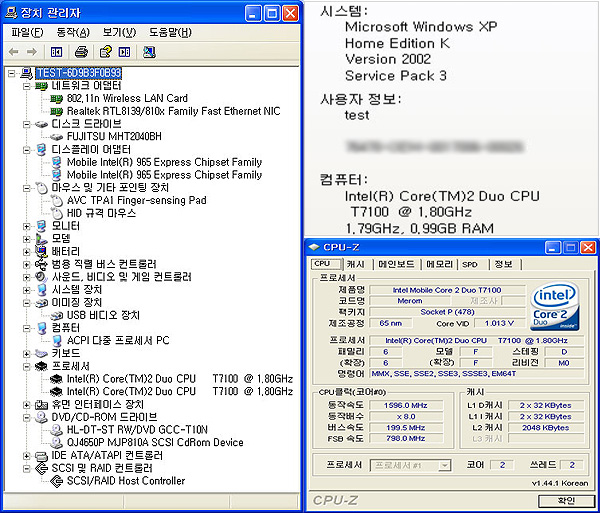The width and height of the screenshot is (600, 513).
Task: Maximize the 장치 관리자 window
Action: (272, 14)
